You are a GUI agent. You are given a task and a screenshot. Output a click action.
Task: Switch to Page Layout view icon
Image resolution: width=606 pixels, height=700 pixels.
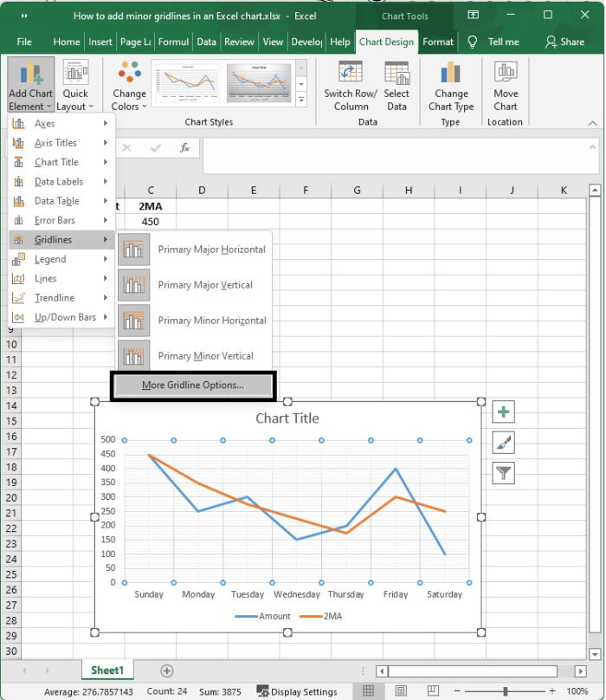point(400,690)
